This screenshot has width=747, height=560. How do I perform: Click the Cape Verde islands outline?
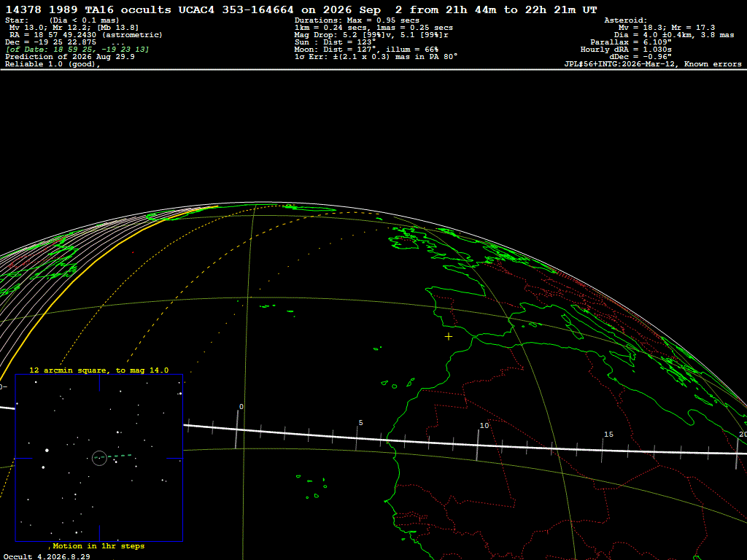(x=312, y=486)
